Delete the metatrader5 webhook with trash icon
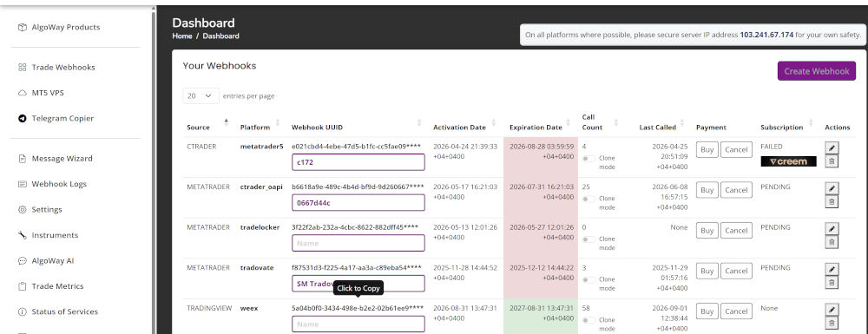The width and height of the screenshot is (868, 334). coord(831,160)
